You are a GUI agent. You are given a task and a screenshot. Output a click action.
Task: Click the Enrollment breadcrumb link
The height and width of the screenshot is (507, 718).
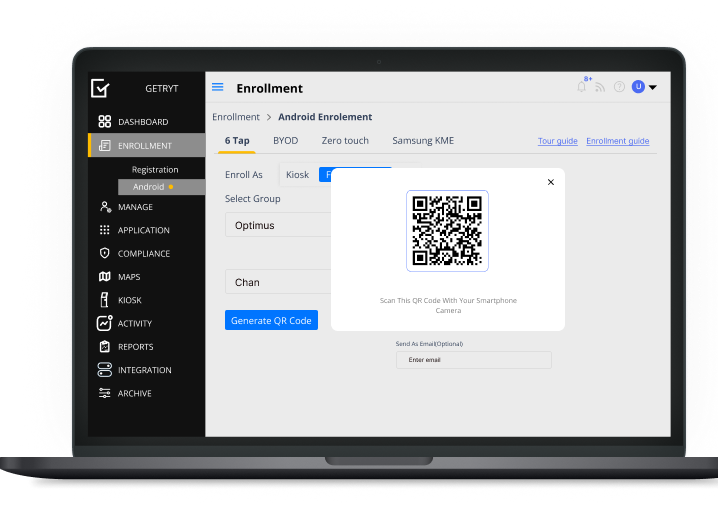[236, 117]
